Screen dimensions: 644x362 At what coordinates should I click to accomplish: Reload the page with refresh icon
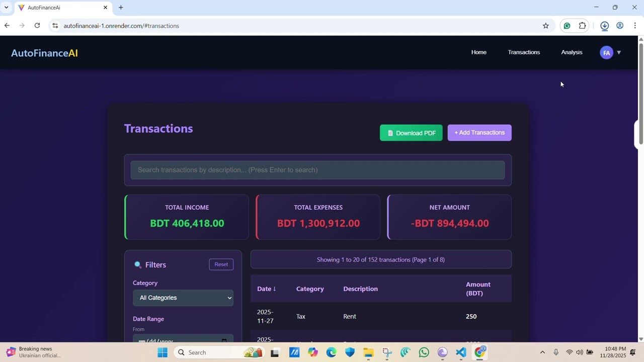(x=37, y=26)
